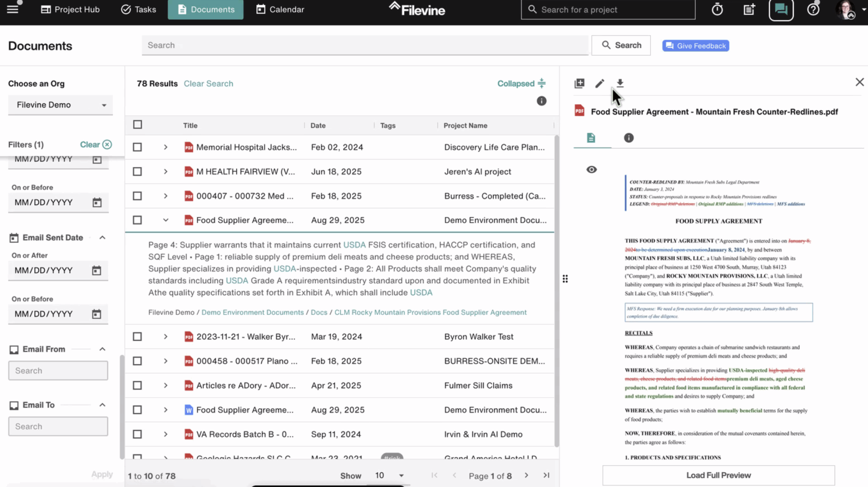868x487 pixels.
Task: Click the help question mark icon
Action: tap(813, 9)
